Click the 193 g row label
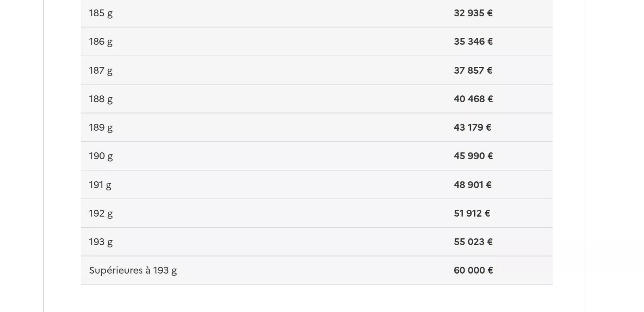The width and height of the screenshot is (644, 312). (x=101, y=242)
